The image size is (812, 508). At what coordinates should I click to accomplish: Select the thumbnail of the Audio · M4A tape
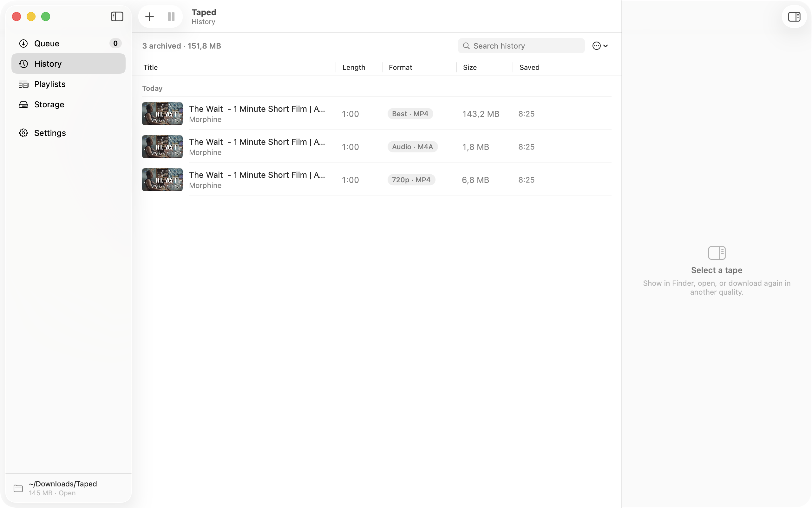(162, 147)
